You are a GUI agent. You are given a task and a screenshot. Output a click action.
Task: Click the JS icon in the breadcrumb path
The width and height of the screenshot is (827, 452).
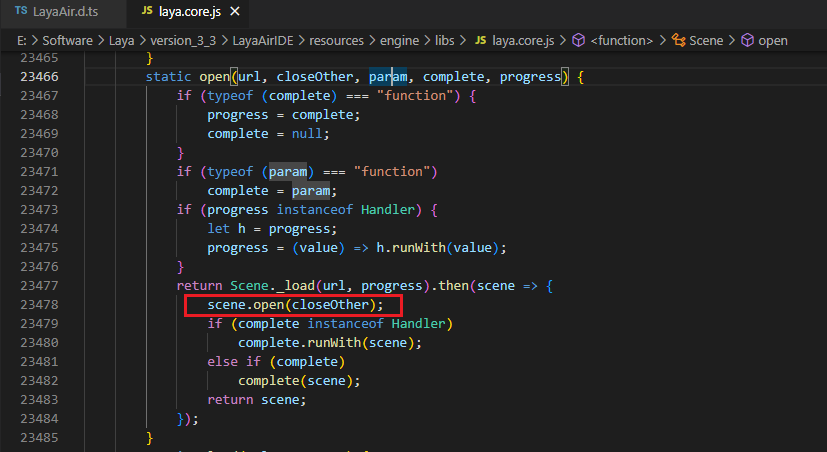tap(482, 41)
